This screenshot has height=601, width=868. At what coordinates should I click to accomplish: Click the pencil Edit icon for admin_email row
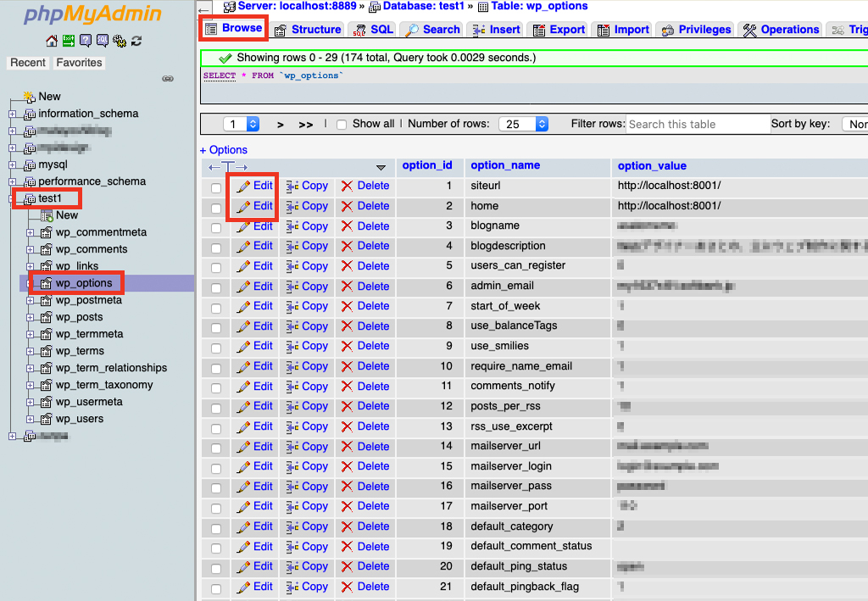click(x=243, y=287)
